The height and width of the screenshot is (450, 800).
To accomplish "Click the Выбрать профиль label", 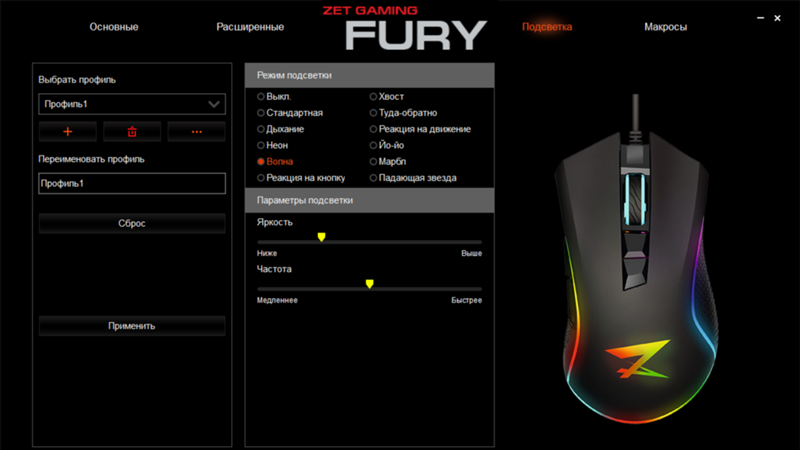I will pyautogui.click(x=77, y=80).
